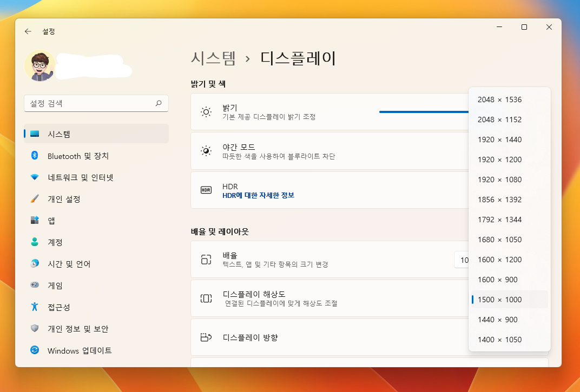Click the user avatar picture
Image resolution: width=580 pixels, height=392 pixels.
pyautogui.click(x=40, y=65)
